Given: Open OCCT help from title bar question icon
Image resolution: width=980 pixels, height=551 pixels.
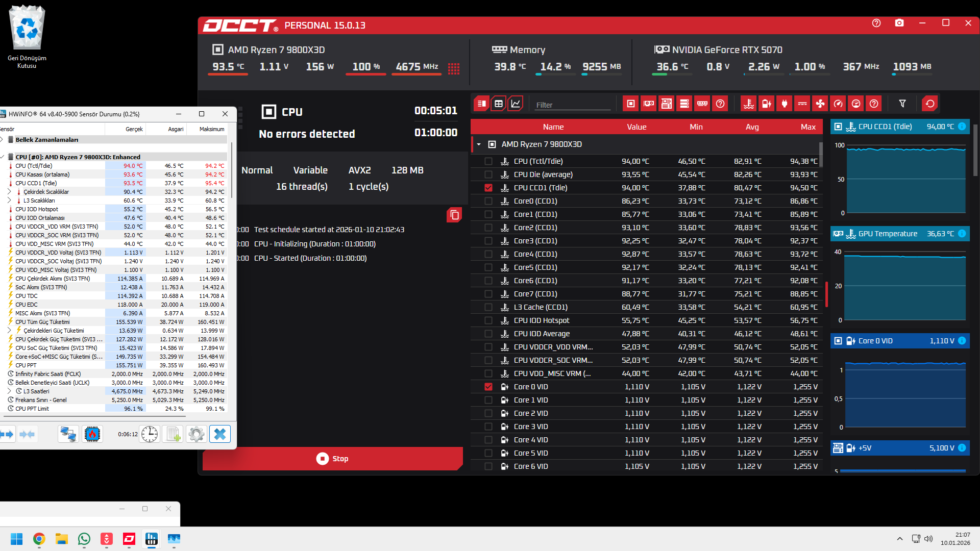Looking at the screenshot, I should tap(876, 23).
